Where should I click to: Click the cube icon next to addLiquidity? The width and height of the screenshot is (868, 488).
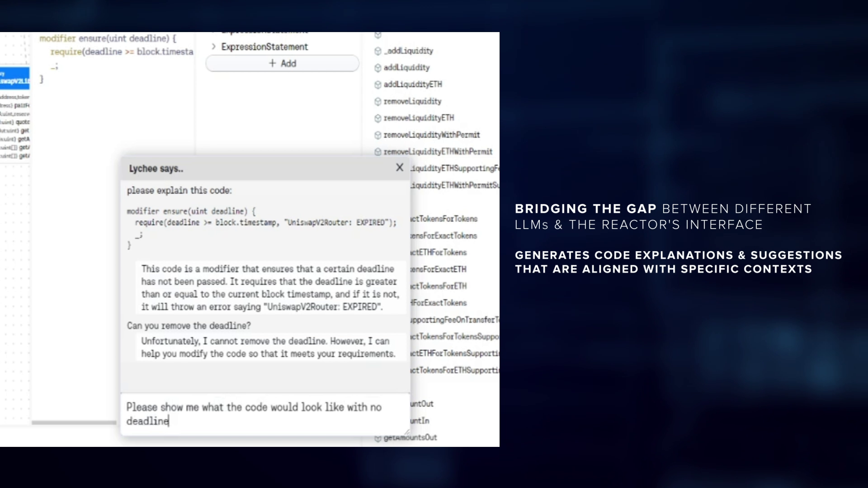pyautogui.click(x=378, y=68)
